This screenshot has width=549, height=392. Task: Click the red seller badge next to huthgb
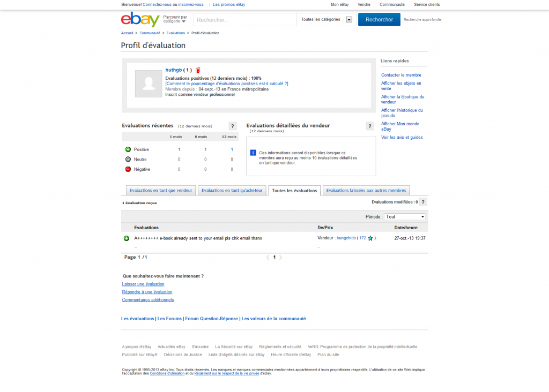tap(198, 70)
